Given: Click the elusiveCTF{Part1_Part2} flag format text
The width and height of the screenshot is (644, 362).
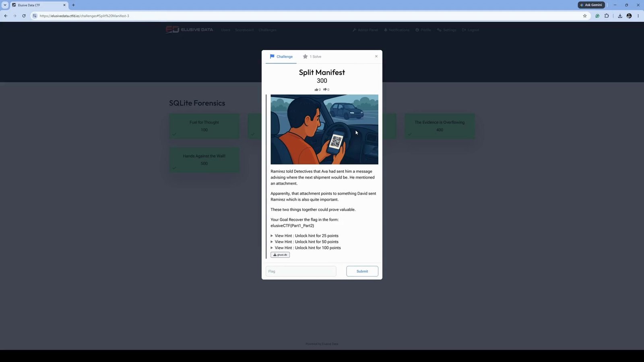Looking at the screenshot, I should (292, 226).
